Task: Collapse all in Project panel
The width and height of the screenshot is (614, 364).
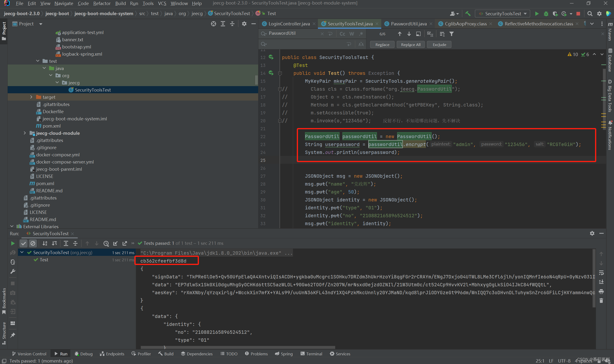Action: 232,24
